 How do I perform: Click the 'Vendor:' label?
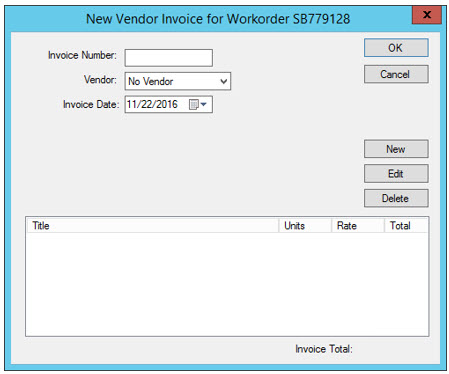click(x=100, y=80)
